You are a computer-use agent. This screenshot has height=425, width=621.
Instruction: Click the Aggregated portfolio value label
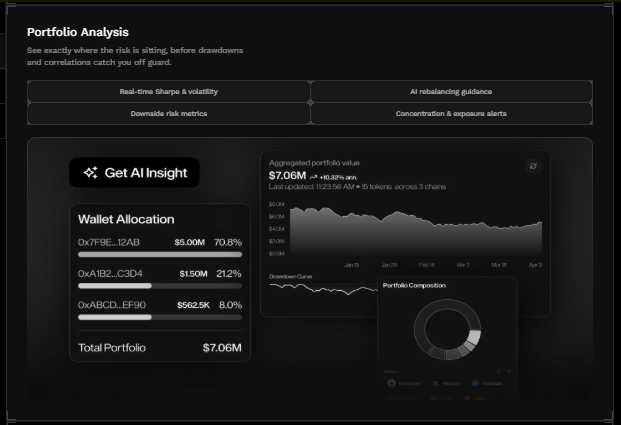pos(314,163)
